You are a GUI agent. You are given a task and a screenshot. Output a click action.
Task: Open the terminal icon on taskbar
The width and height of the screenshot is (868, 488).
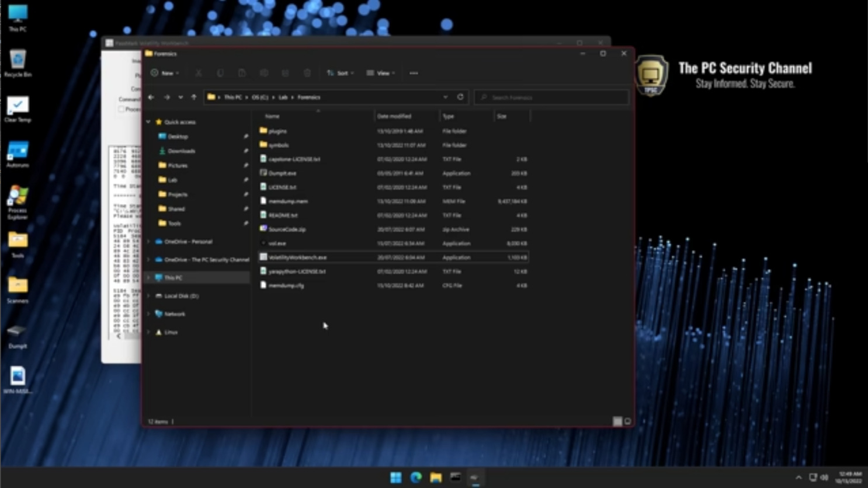coord(456,477)
